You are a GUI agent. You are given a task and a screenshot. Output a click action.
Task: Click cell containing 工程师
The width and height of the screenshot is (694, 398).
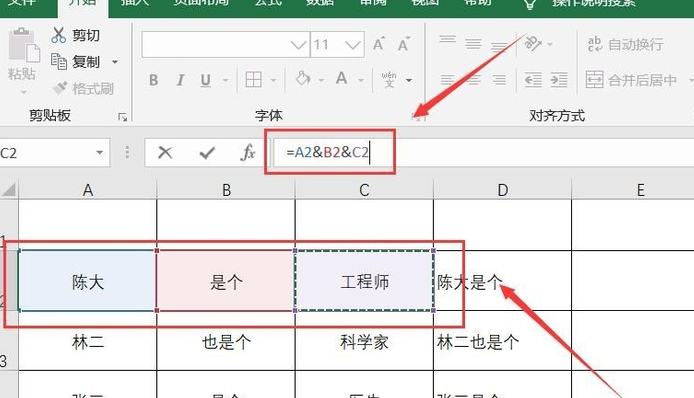pos(364,281)
